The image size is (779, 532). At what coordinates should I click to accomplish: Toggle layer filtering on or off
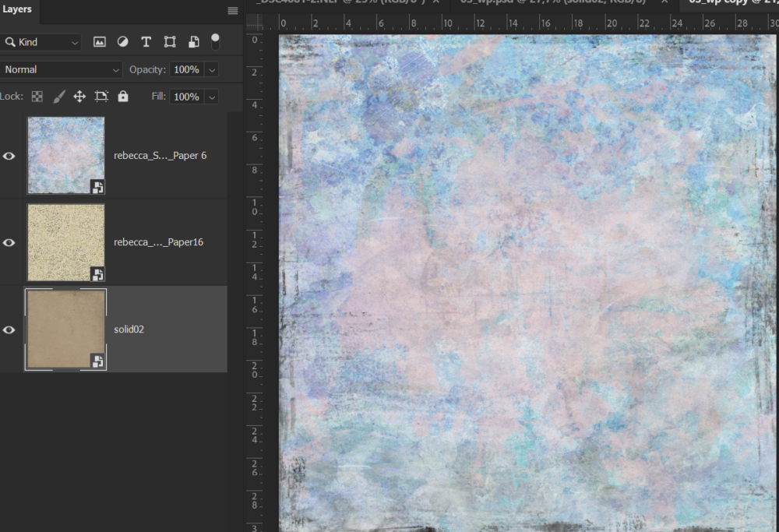tap(215, 42)
